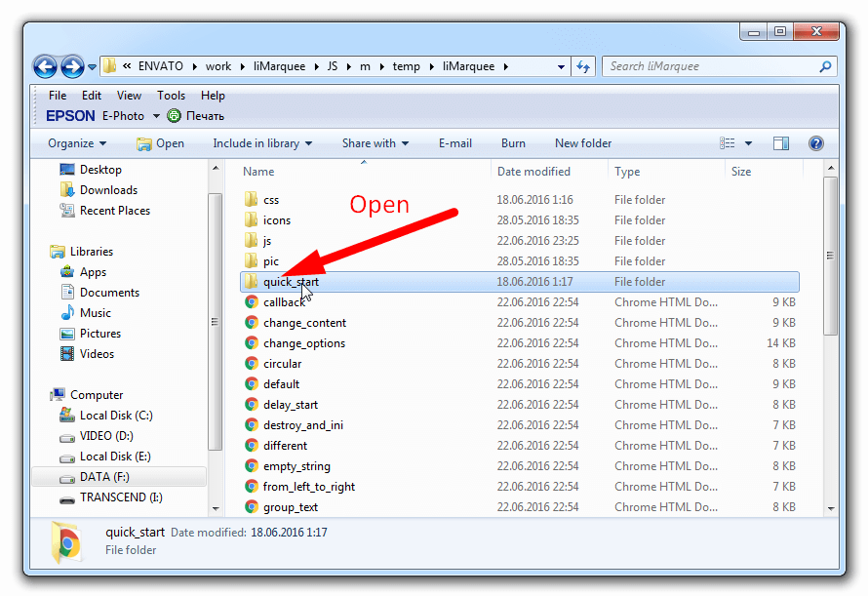Select the js folder icon
The image size is (868, 596).
click(252, 240)
